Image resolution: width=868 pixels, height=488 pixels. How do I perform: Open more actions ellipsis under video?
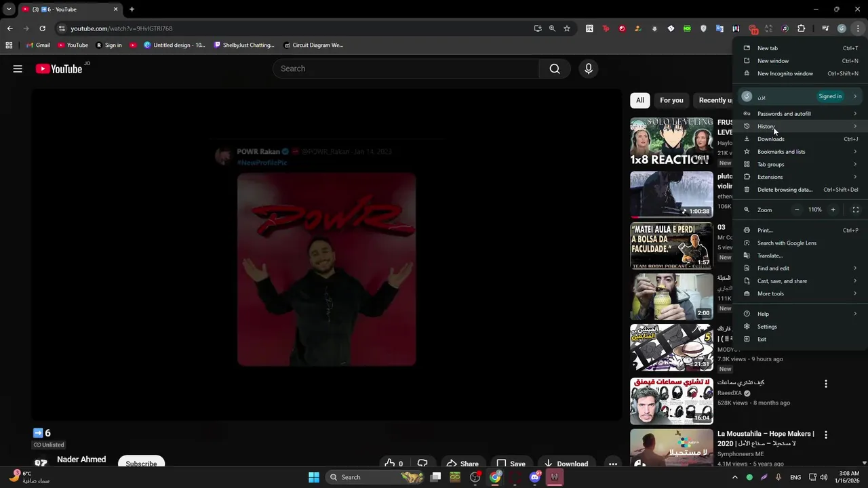pos(613,464)
